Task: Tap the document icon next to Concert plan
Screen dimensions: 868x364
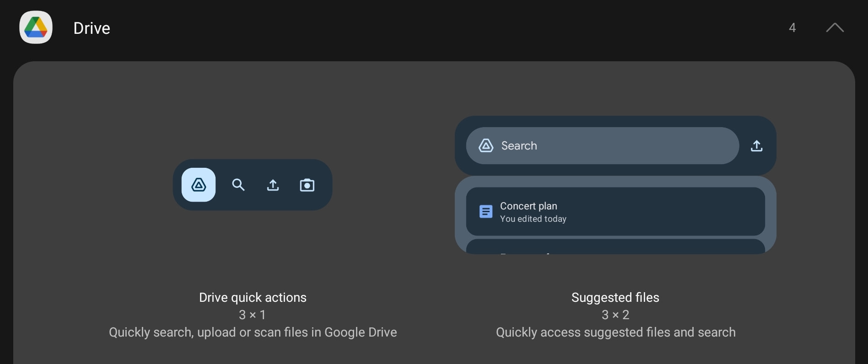Action: [x=485, y=212]
